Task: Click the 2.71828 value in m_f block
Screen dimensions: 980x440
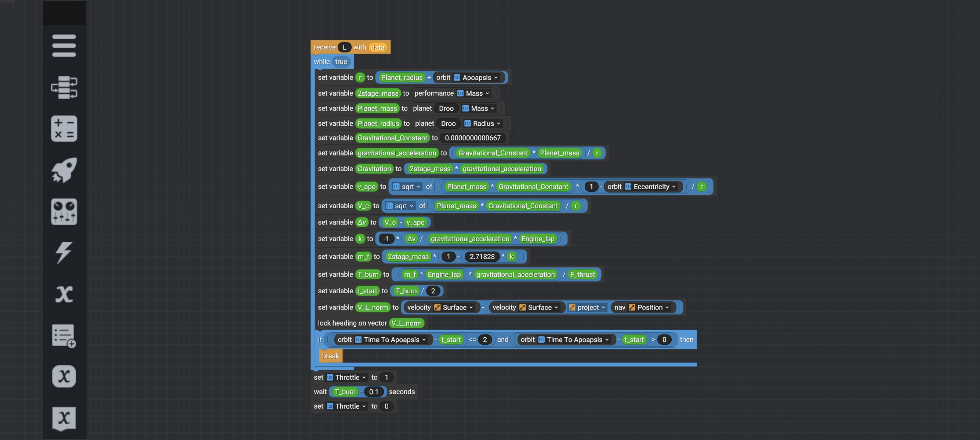Action: (482, 257)
